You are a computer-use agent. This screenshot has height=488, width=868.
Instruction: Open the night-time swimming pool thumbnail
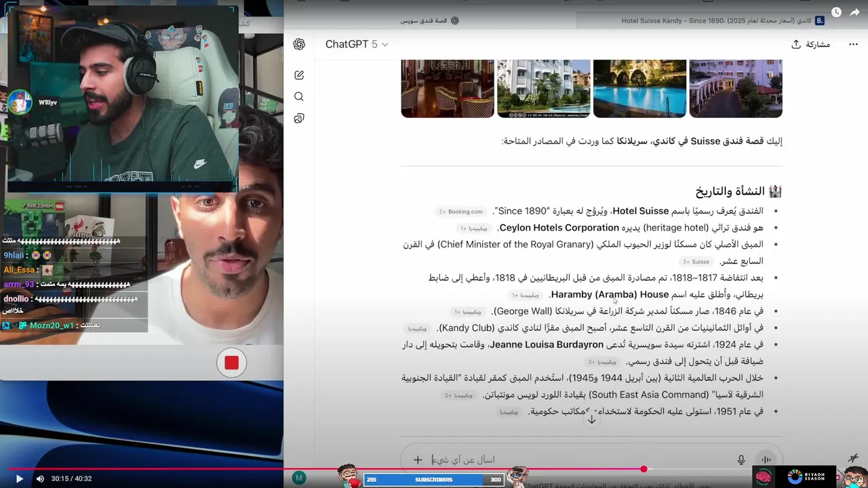coord(640,89)
